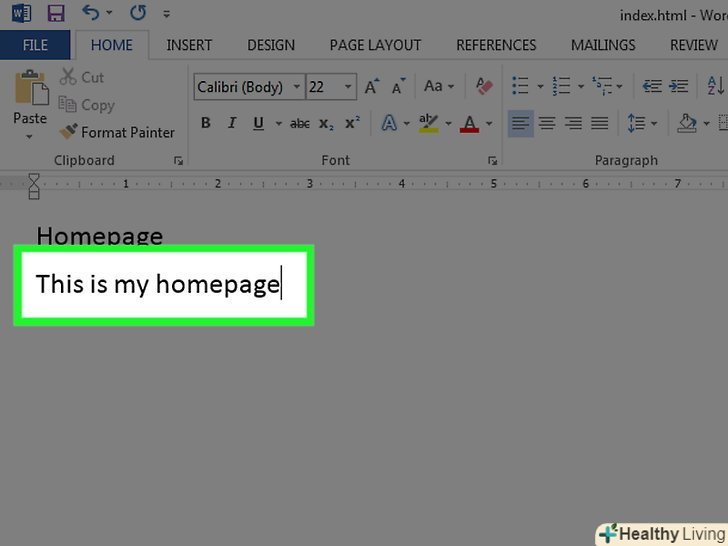
Task: Go to the MAILINGS tab
Action: click(x=603, y=45)
